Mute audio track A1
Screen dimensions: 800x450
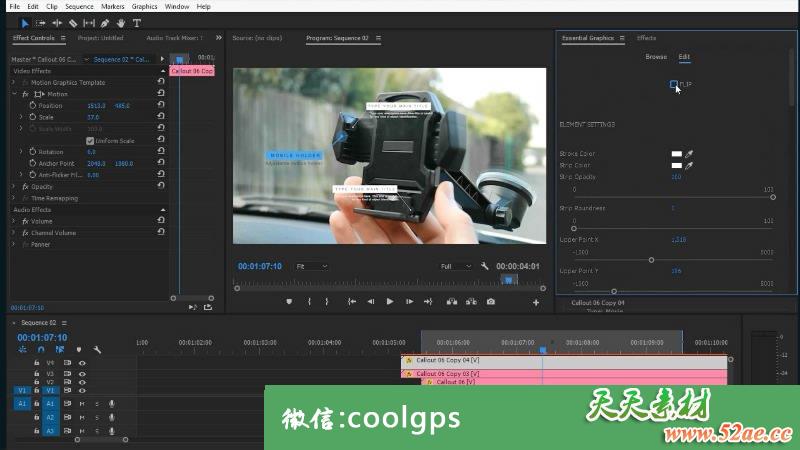(82, 404)
